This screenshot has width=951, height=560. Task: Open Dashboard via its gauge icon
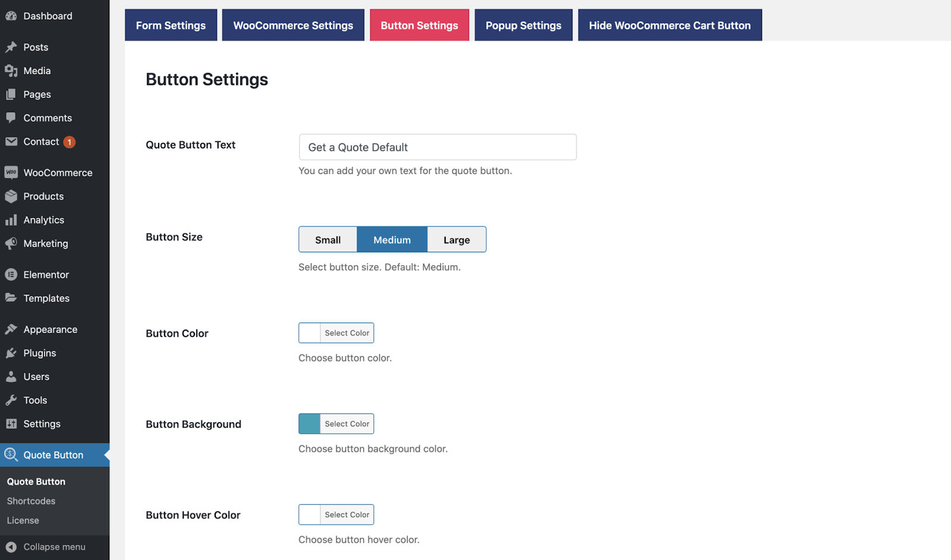click(11, 16)
